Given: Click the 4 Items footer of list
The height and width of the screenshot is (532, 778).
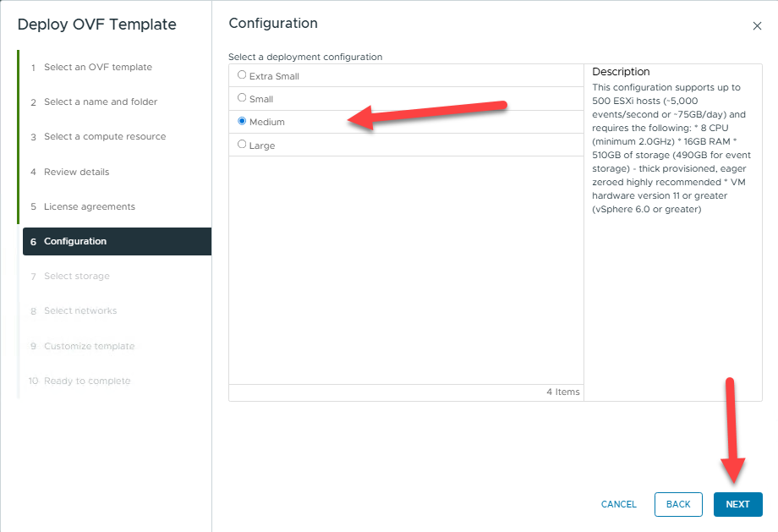Looking at the screenshot, I should [x=562, y=392].
